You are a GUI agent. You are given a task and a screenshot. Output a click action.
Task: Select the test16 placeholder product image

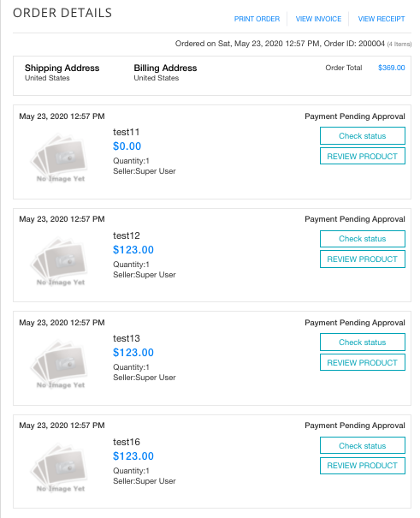click(61, 467)
